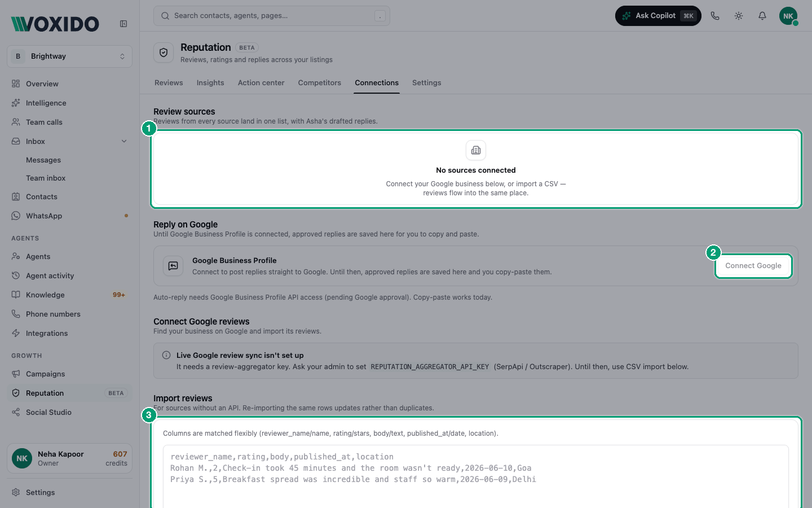The width and height of the screenshot is (812, 508).
Task: Open the notifications bell
Action: (x=762, y=16)
